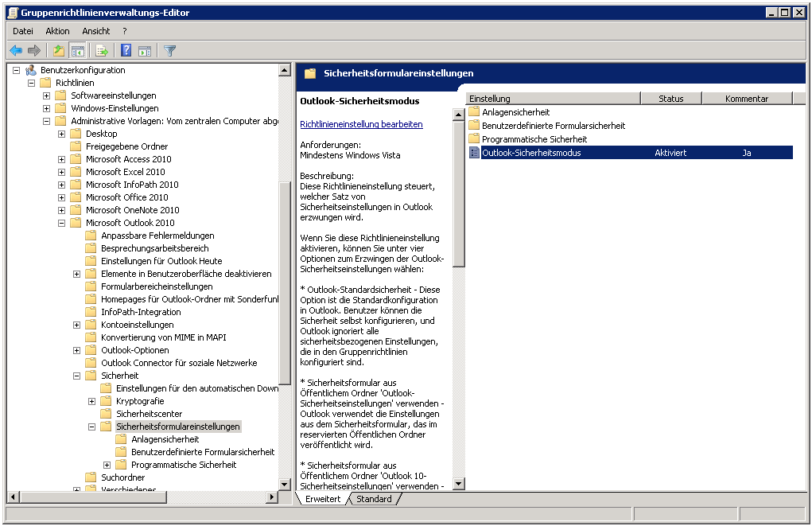Viewport: 812px width, 526px height.
Task: Click the folder icon beside Anpassbare Fehlermeldungen
Action: pos(91,236)
